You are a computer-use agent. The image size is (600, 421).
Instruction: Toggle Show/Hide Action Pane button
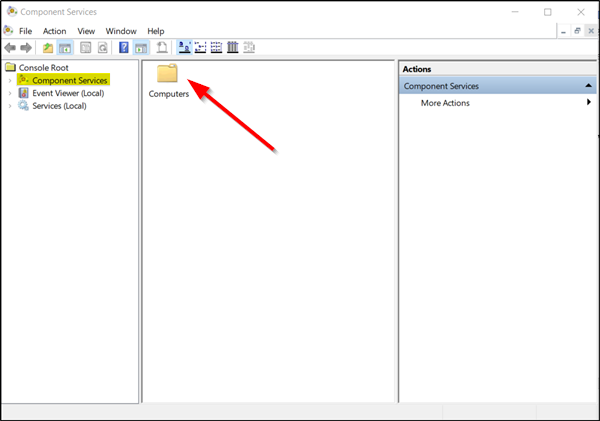point(141,48)
